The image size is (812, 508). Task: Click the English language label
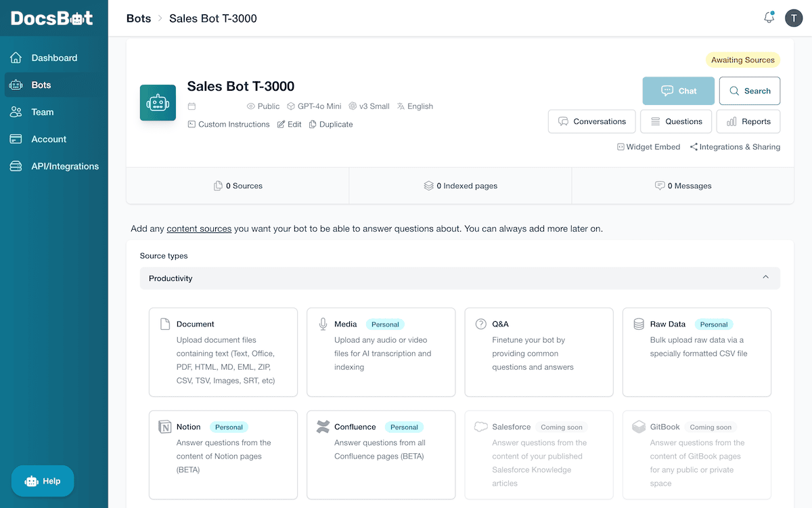pyautogui.click(x=415, y=106)
